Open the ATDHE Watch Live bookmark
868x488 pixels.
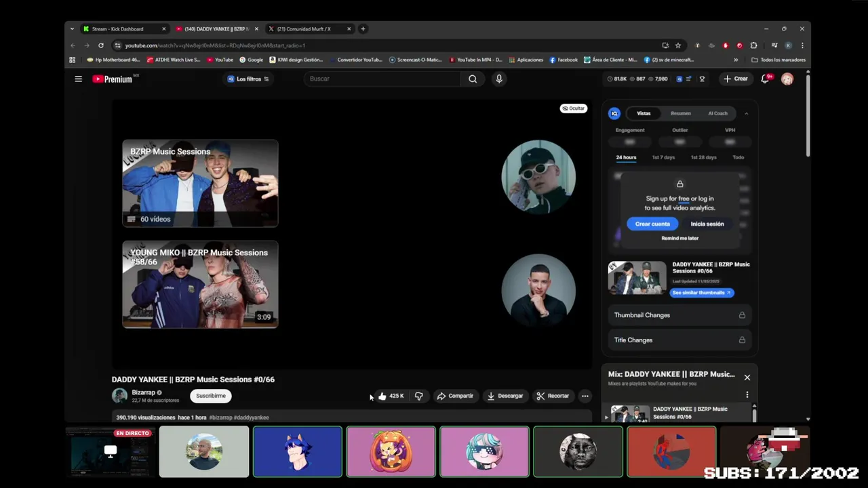coord(174,60)
